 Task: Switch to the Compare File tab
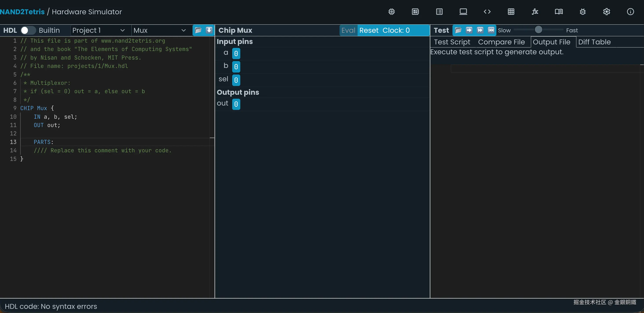[501, 42]
